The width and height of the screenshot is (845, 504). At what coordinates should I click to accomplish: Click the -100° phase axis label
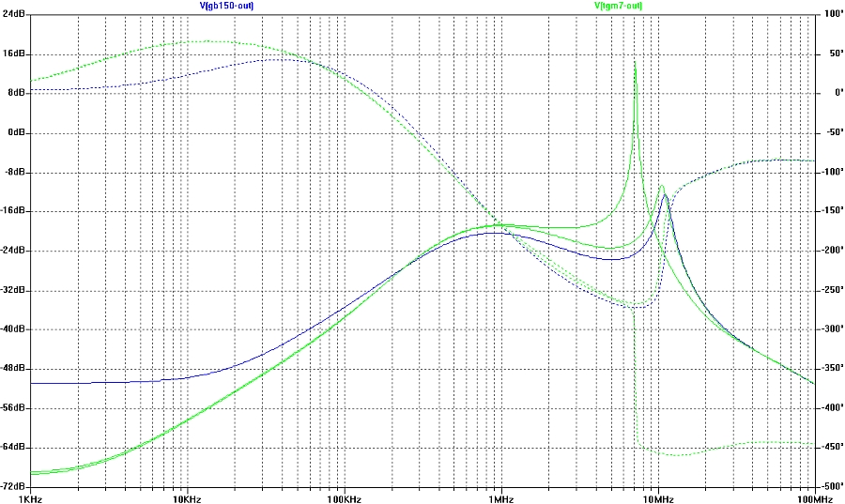[833, 172]
